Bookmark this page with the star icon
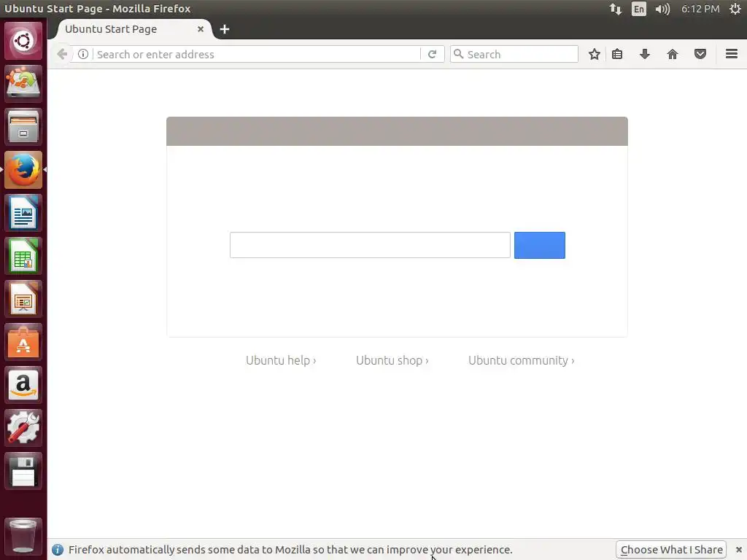This screenshot has height=560, width=747. coord(594,54)
